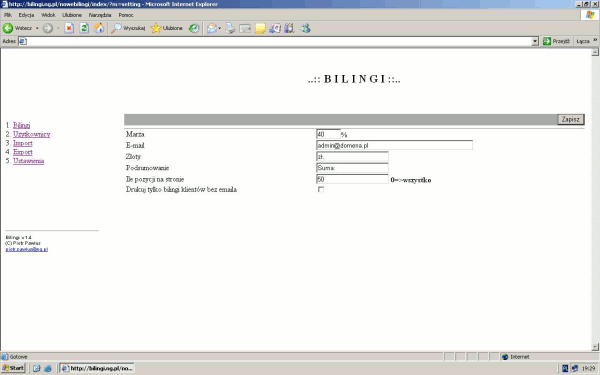Click the printer icon in toolbar

tap(230, 28)
